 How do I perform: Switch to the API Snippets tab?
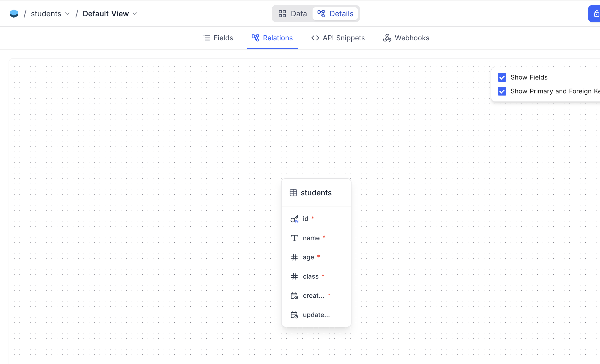pos(338,38)
